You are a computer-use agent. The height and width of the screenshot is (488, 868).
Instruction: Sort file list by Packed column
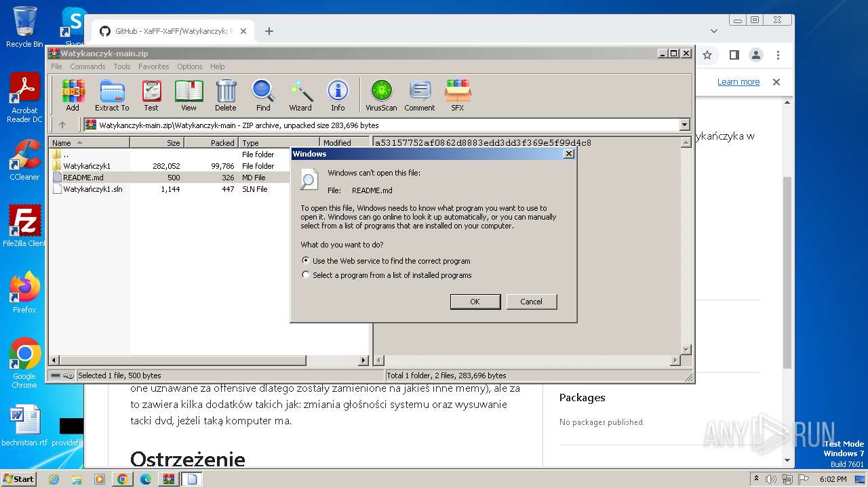click(211, 142)
